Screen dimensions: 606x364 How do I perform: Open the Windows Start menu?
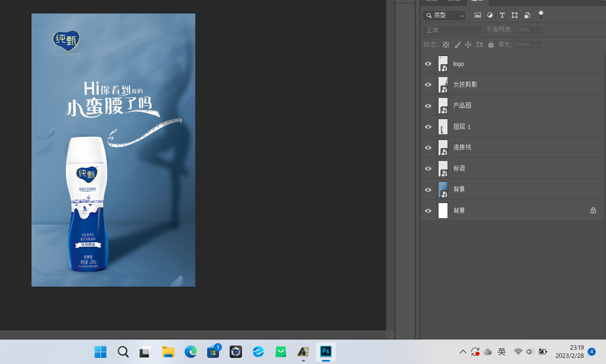tap(100, 352)
